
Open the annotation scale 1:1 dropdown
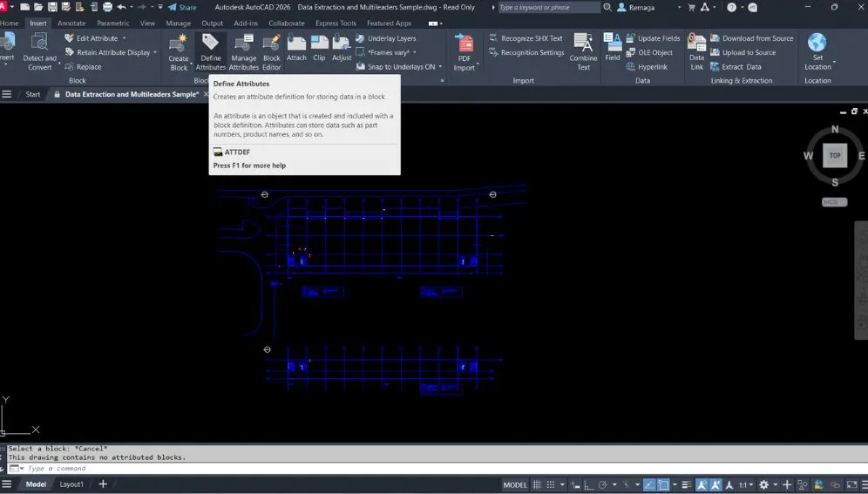tap(746, 484)
